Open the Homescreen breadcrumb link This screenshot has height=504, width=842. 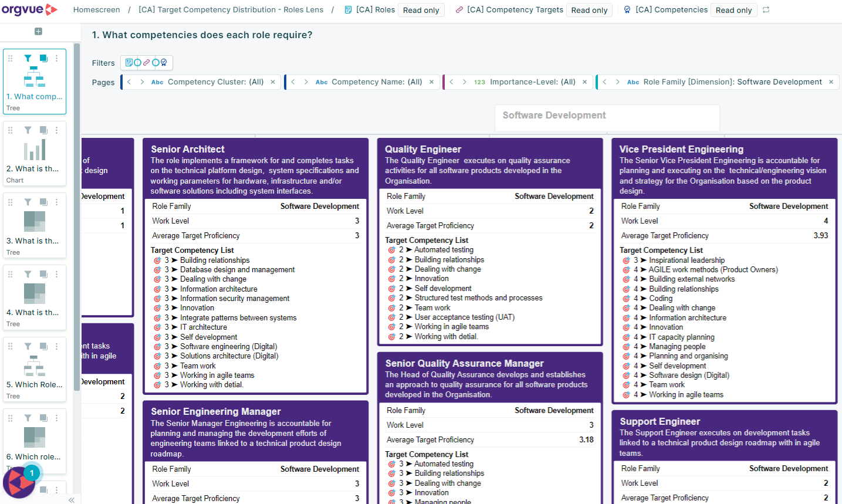[x=96, y=9]
